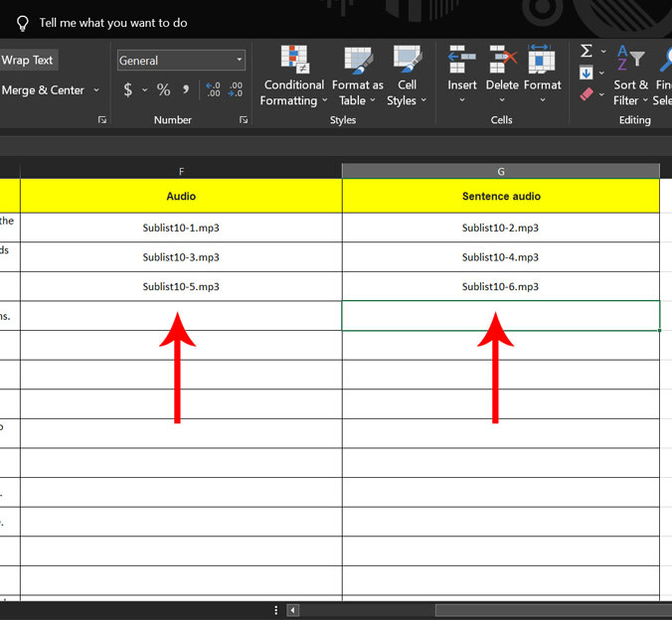Expand the Format dropdown arrow
672x620 pixels.
tap(542, 100)
